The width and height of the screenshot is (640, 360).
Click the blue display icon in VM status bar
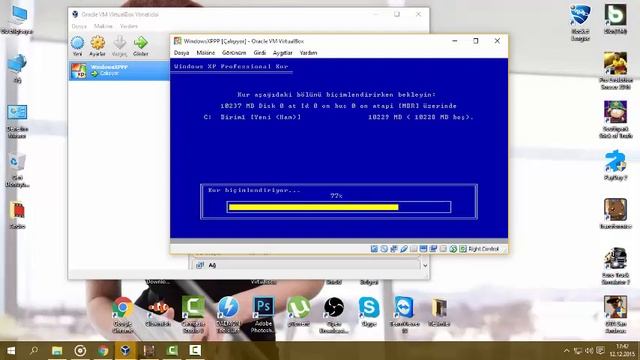click(423, 249)
